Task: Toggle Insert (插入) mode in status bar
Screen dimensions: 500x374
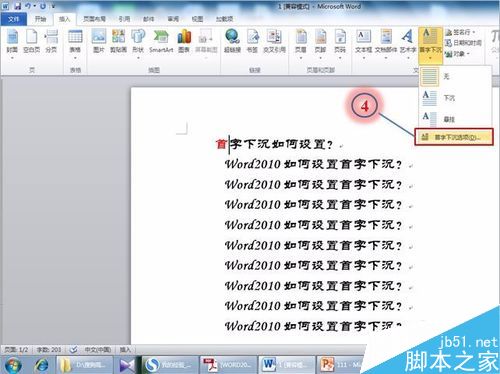Action: [x=125, y=350]
